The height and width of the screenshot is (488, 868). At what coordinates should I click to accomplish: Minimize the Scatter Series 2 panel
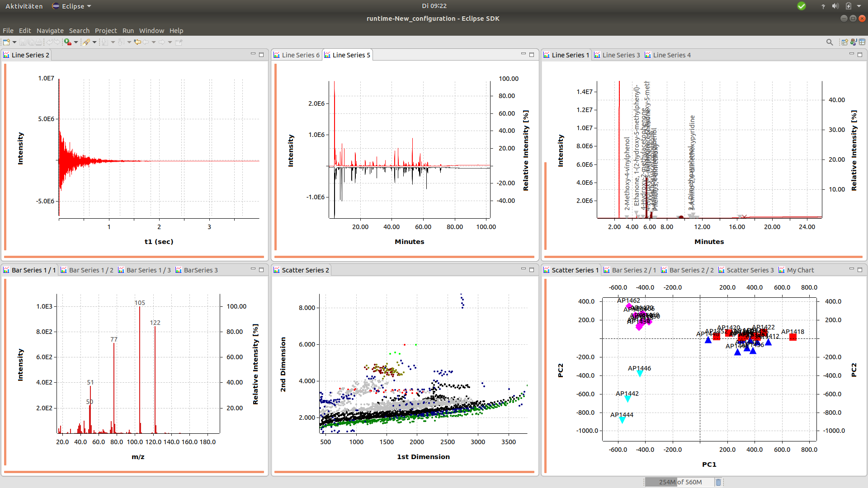click(x=524, y=269)
